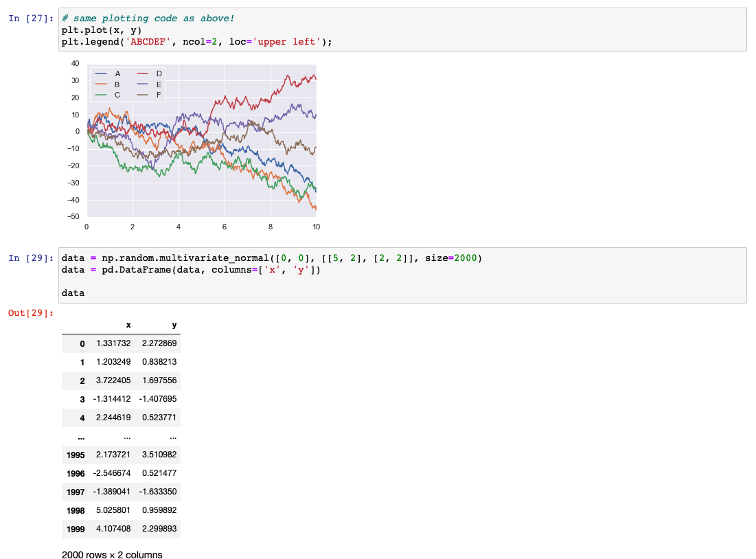The image size is (756, 559).
Task: Click the cell value 2.244619
Action: [113, 418]
